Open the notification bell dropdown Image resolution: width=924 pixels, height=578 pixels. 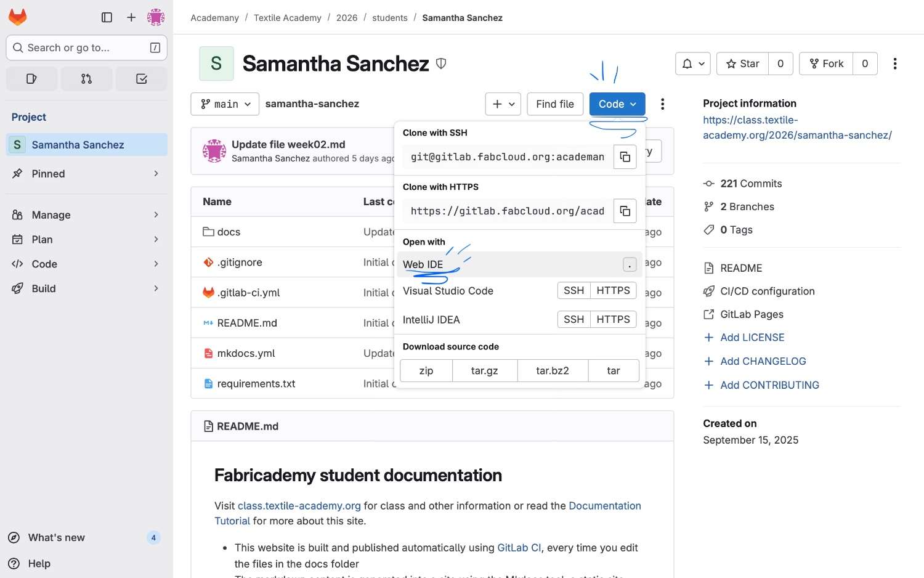(x=693, y=63)
